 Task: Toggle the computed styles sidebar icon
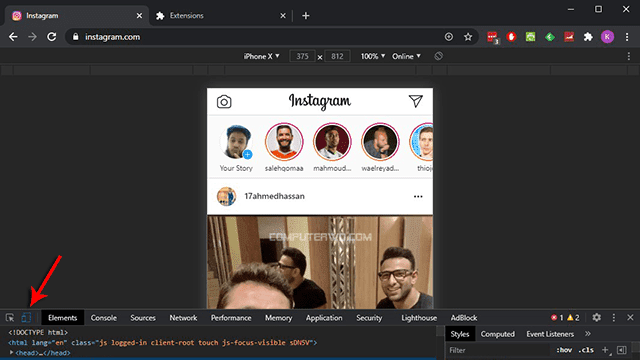tap(622, 350)
